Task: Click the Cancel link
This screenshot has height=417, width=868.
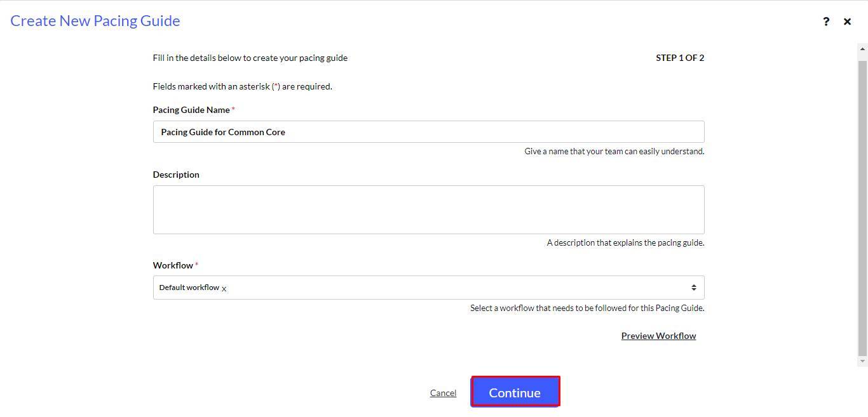Action: [443, 393]
